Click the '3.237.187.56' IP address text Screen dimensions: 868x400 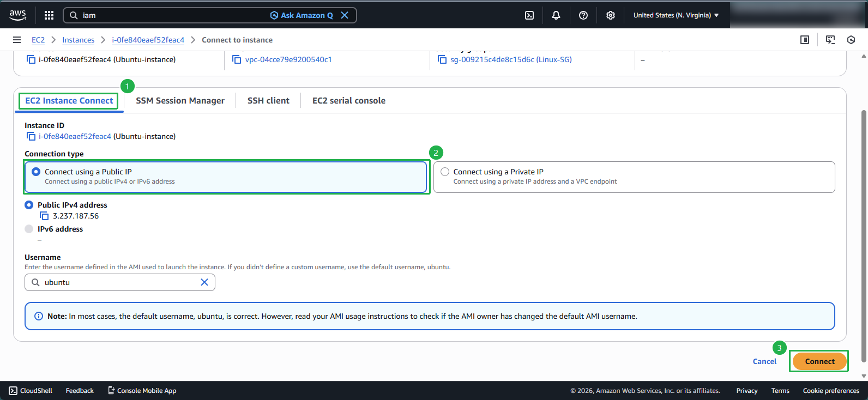(x=76, y=216)
